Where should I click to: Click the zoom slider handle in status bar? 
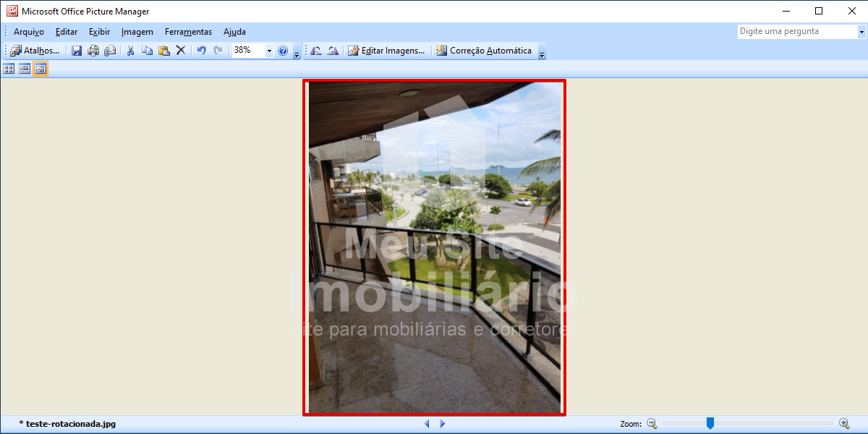(x=710, y=423)
